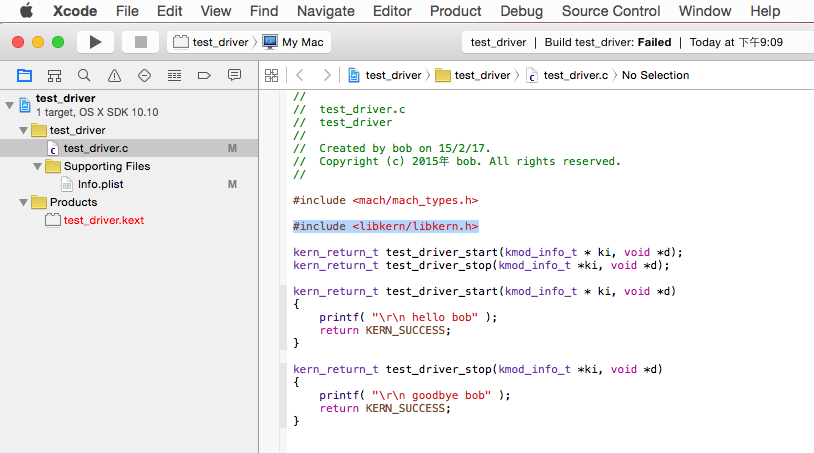Click the test_driver_stop prototype declaration line
Image resolution: width=814 pixels, height=453 pixels.
[x=481, y=265]
